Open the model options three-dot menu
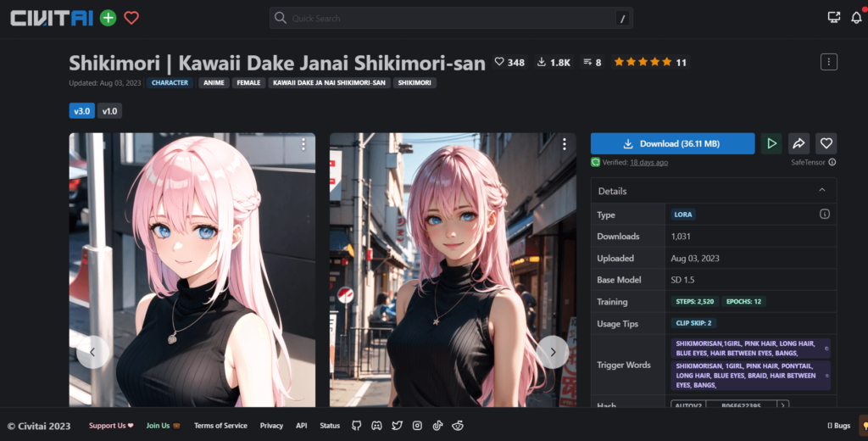This screenshot has height=441, width=868. (x=829, y=62)
